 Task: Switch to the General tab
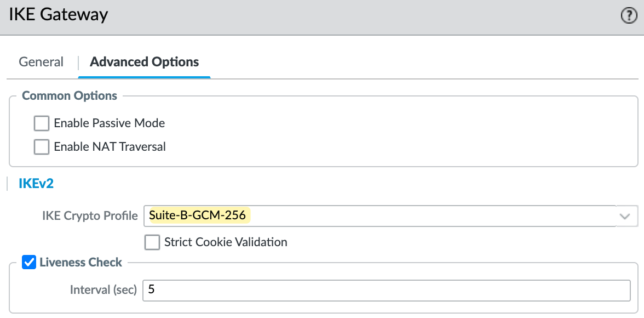pos(41,62)
